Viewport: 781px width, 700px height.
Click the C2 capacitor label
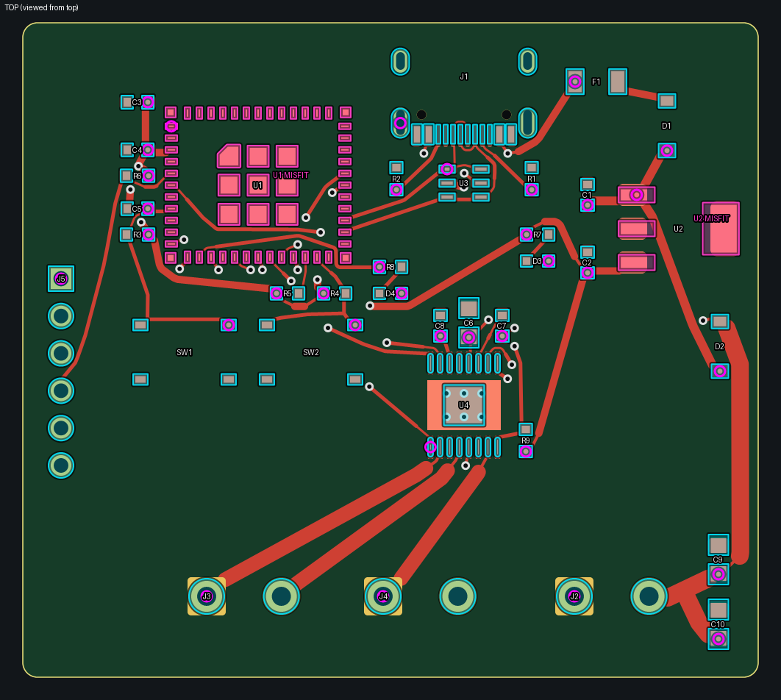click(x=588, y=263)
